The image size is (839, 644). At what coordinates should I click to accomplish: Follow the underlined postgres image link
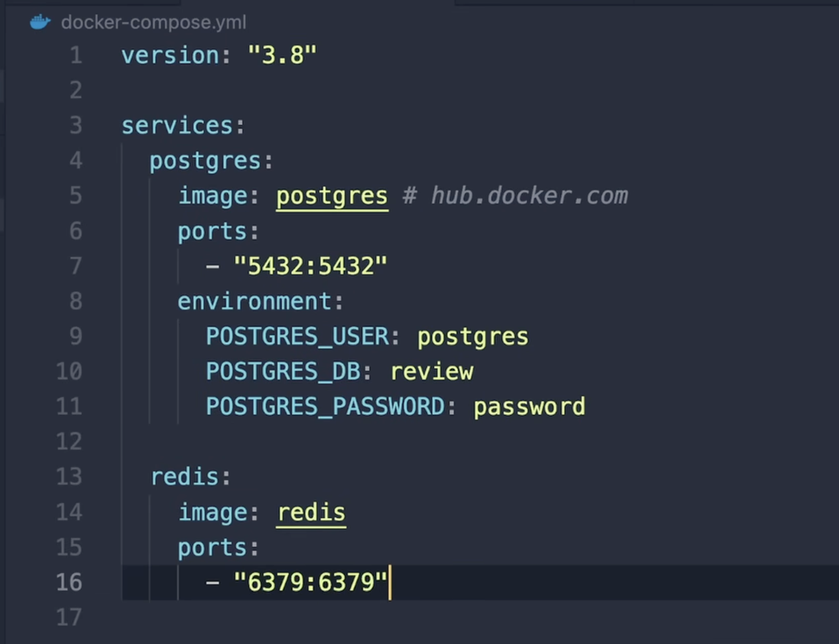point(331,195)
